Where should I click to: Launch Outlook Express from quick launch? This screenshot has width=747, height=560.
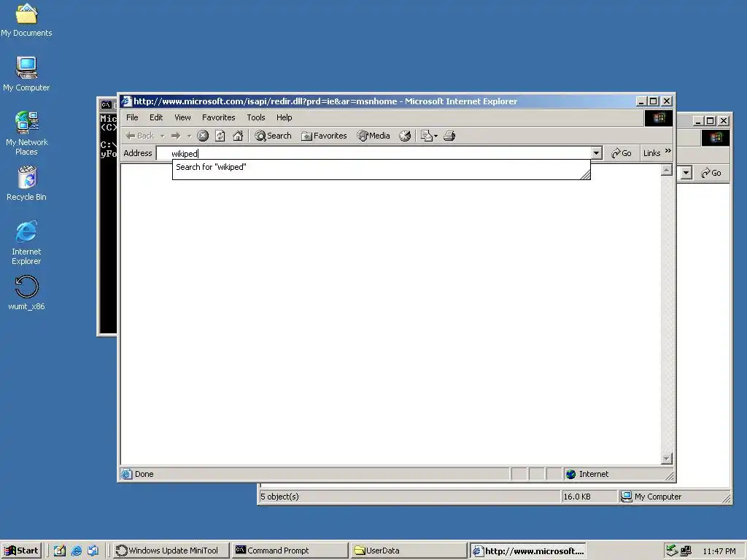93,551
